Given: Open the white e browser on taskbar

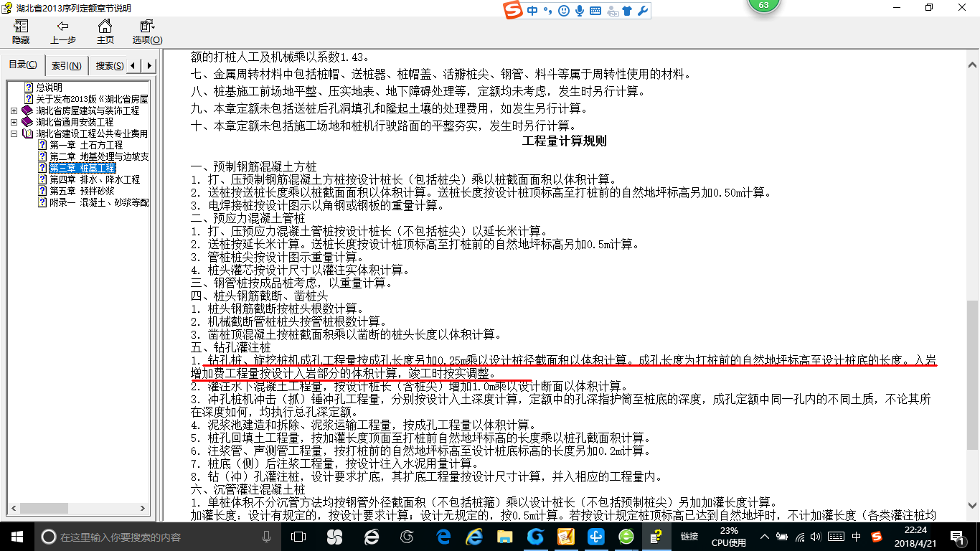Looking at the screenshot, I should coord(371,537).
